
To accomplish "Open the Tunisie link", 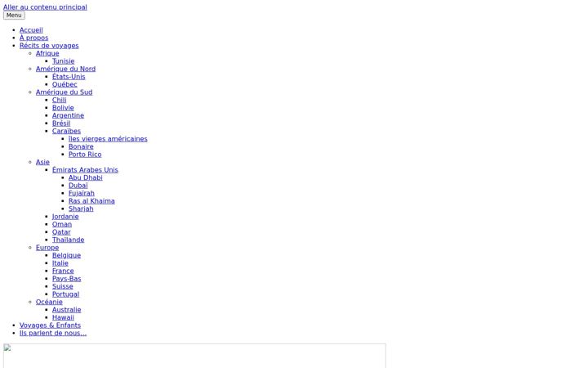I will click(64, 61).
